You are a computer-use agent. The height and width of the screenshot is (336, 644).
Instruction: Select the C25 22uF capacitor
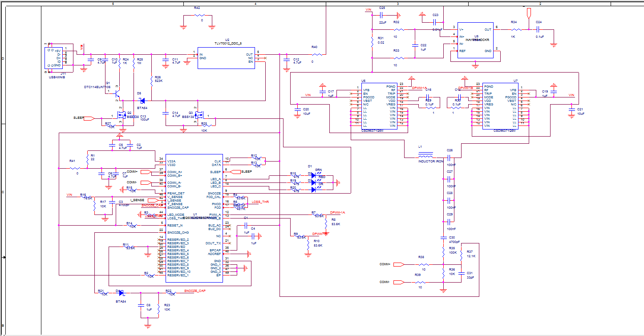(381, 15)
